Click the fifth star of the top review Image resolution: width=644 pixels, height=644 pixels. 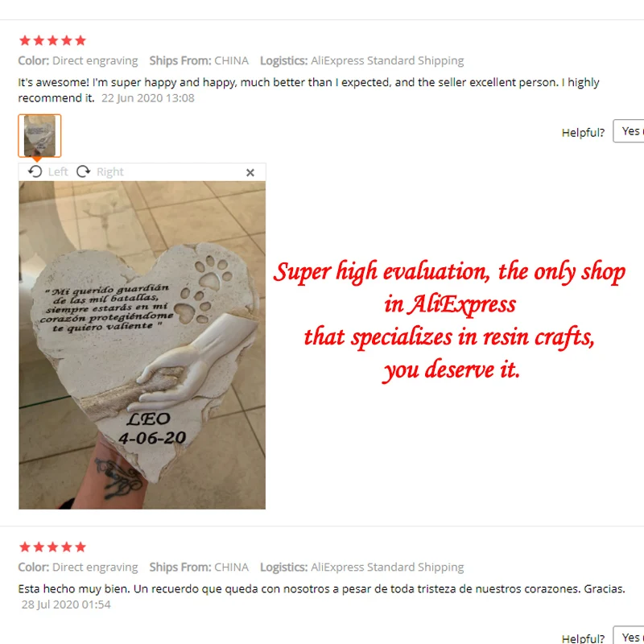coord(80,40)
